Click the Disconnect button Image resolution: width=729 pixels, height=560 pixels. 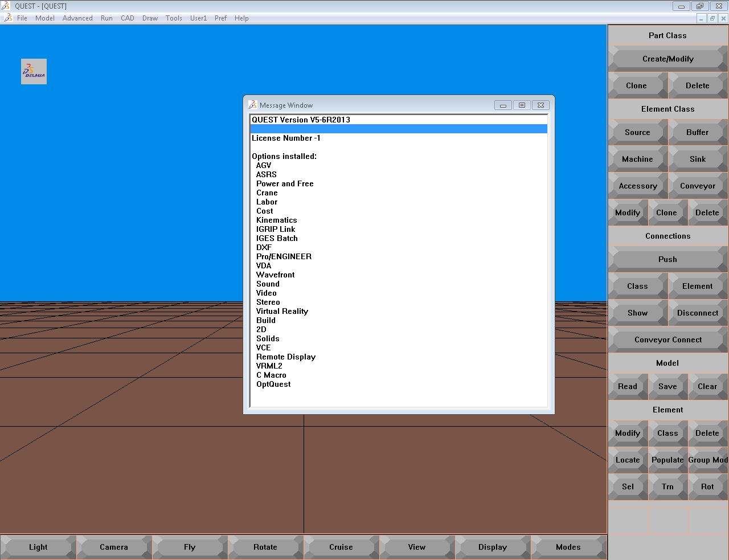tap(698, 313)
